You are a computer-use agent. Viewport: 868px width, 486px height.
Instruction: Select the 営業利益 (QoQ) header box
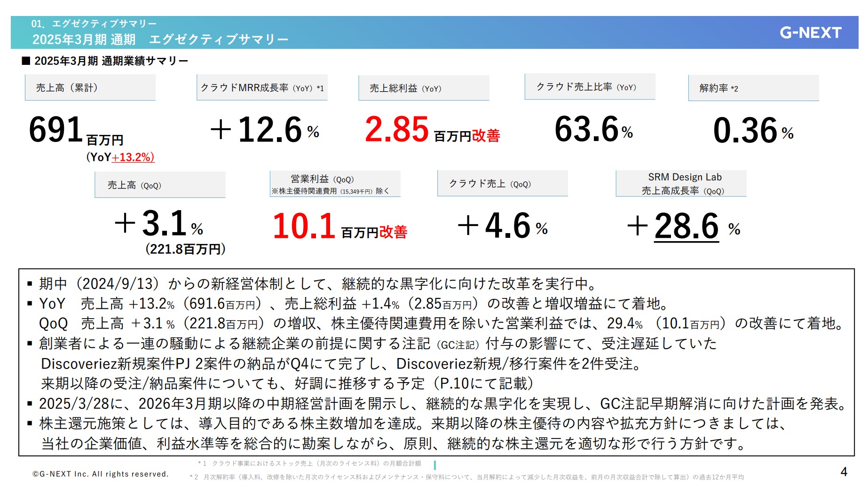(335, 184)
